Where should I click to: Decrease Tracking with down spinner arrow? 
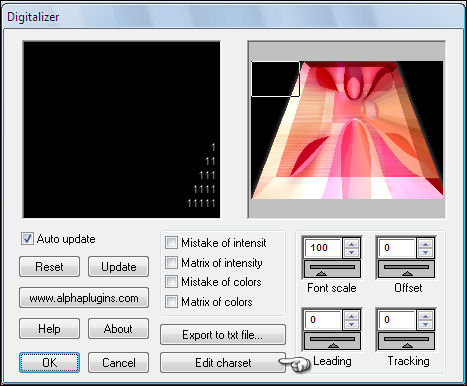coord(425,324)
